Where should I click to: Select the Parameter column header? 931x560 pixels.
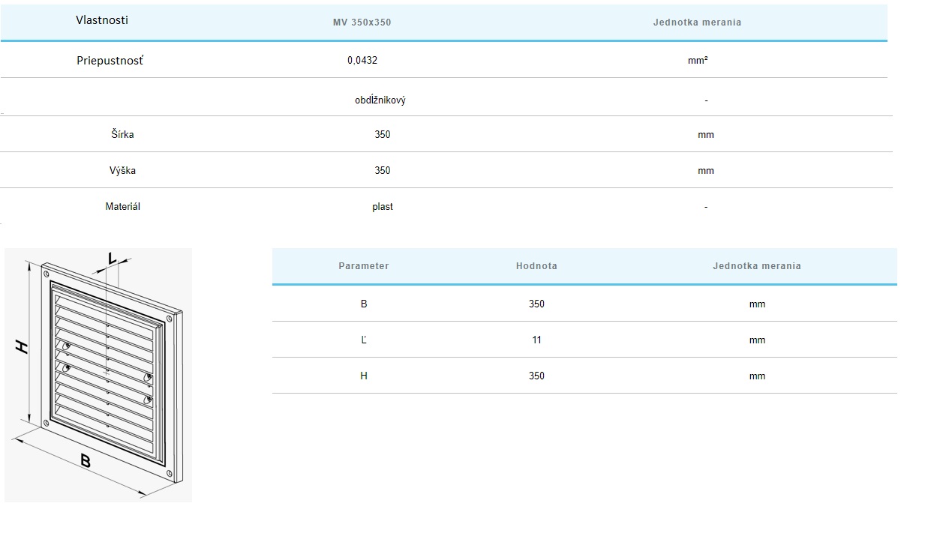coord(363,266)
